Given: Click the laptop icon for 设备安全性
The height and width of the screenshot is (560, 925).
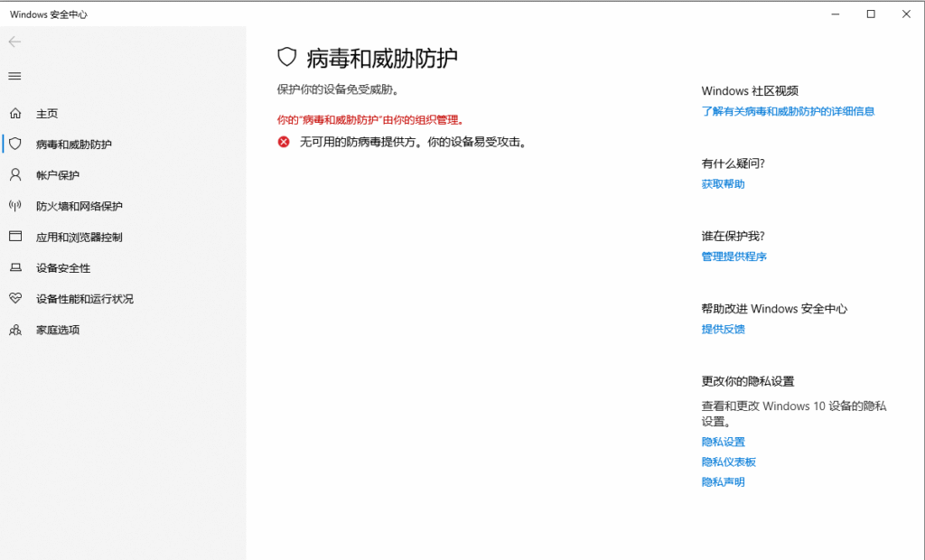Looking at the screenshot, I should (x=15, y=268).
